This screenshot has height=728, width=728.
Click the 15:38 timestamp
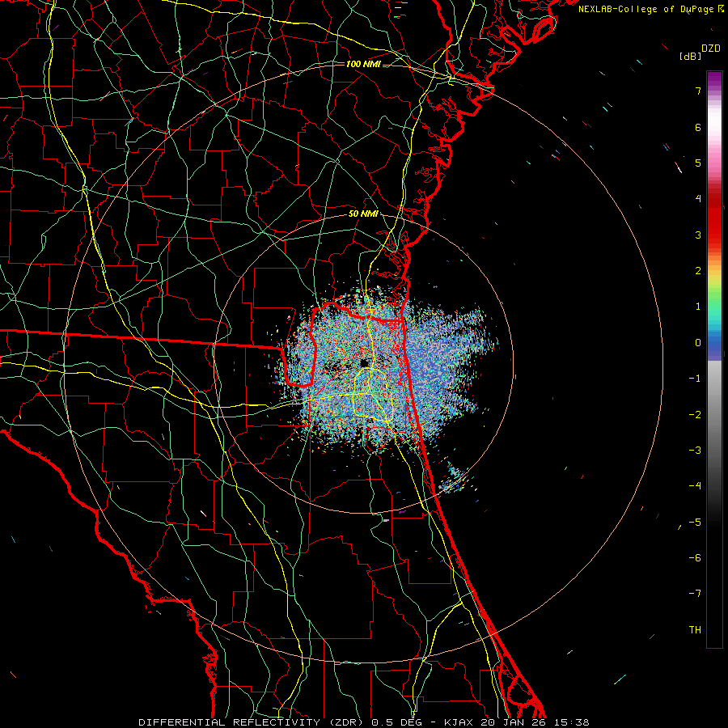(572, 722)
